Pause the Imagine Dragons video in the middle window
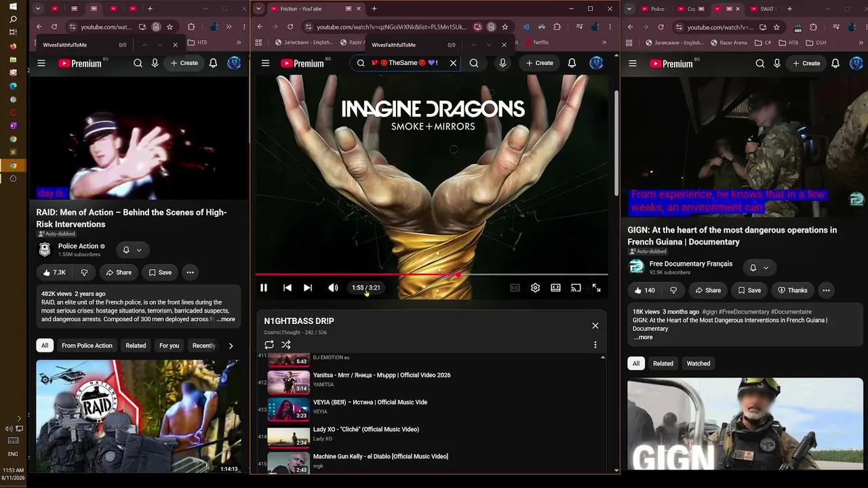Viewport: 868px width, 488px height. click(264, 288)
